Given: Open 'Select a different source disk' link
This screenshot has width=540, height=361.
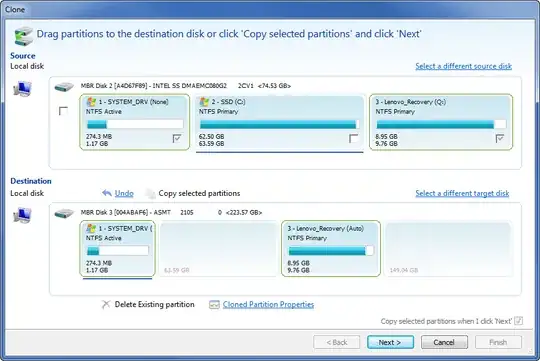Looking at the screenshot, I should coord(464,66).
